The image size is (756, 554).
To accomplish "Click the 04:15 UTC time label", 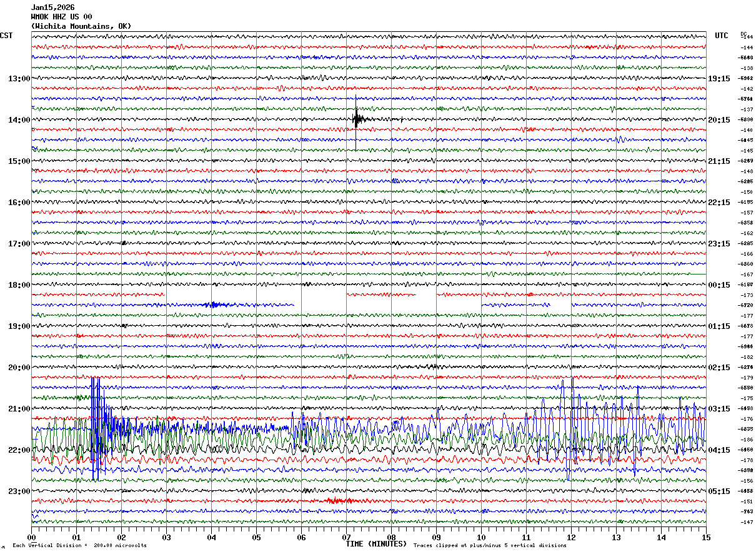I will [719, 450].
